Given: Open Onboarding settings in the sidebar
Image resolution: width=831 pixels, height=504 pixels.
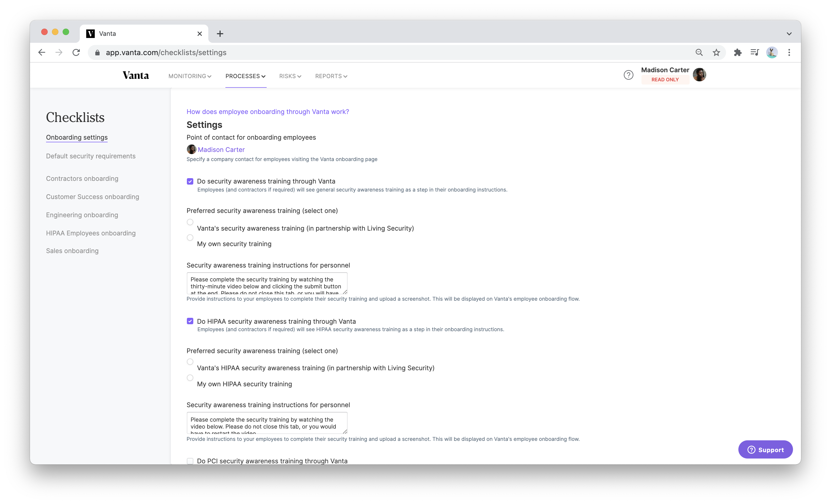Looking at the screenshot, I should 77,138.
